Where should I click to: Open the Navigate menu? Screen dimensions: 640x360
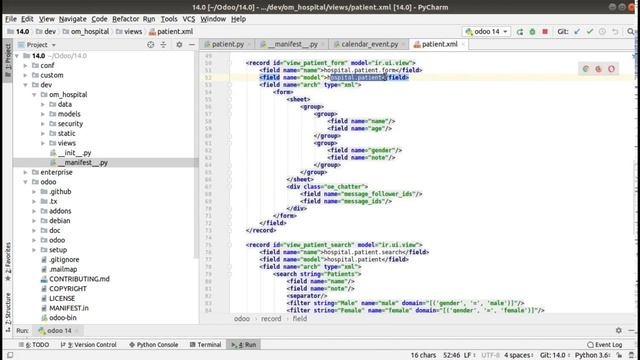pyautogui.click(x=72, y=19)
